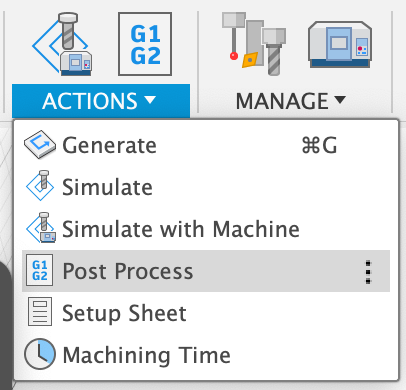Image resolution: width=406 pixels, height=390 pixels.
Task: Expand the MANAGE dropdown menu
Action: click(x=291, y=101)
